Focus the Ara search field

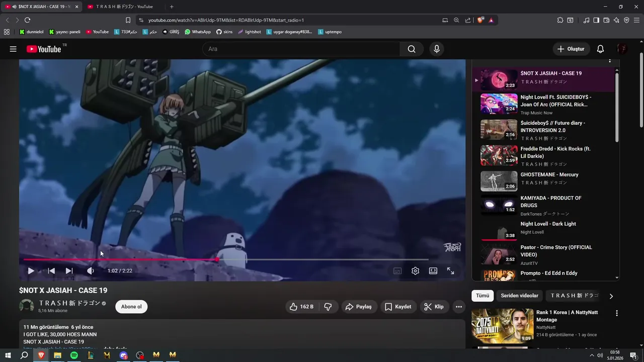click(x=302, y=49)
